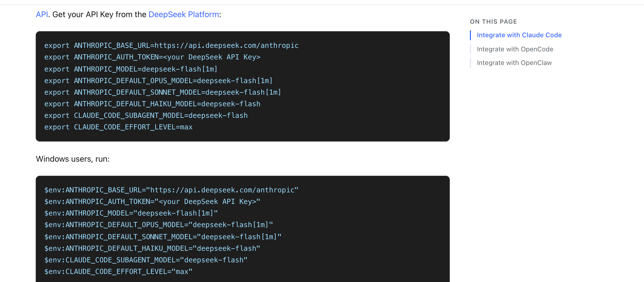Click the $env:ANTHROPIC_DEFAULT_SONNET_MODEL line

click(163, 237)
